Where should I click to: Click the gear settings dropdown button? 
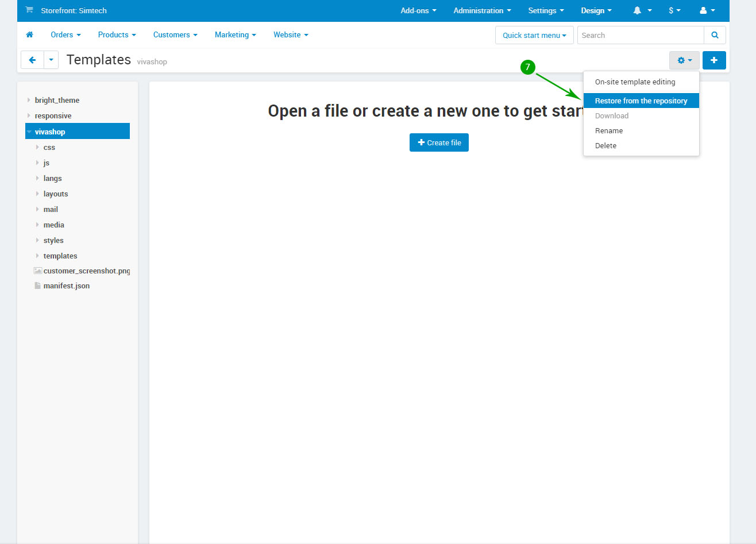click(684, 60)
